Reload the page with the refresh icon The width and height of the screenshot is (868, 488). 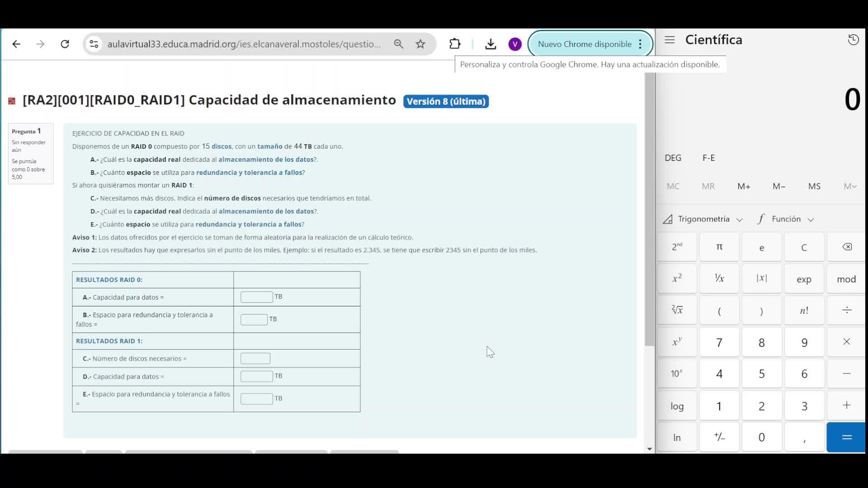[65, 44]
